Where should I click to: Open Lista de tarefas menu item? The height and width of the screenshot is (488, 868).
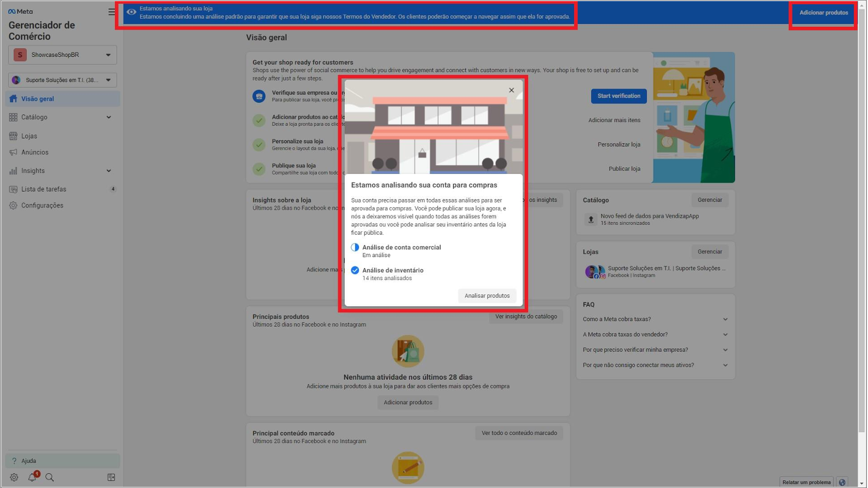(44, 189)
